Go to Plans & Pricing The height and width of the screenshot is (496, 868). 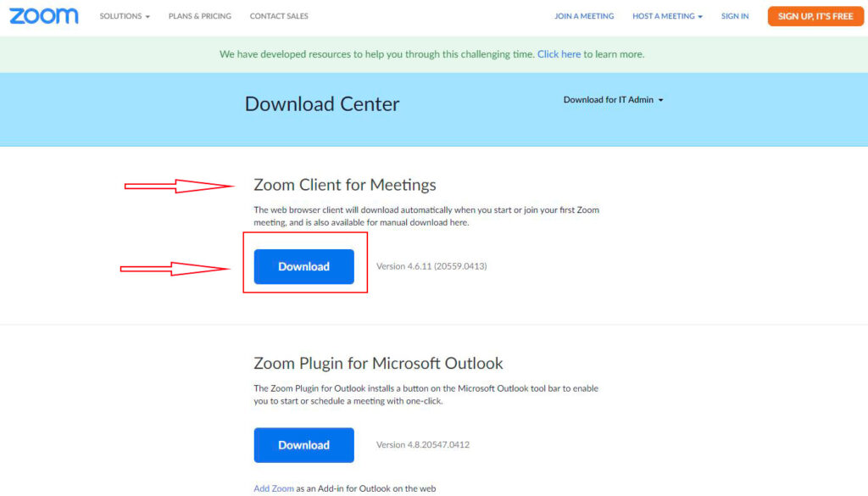coord(200,16)
